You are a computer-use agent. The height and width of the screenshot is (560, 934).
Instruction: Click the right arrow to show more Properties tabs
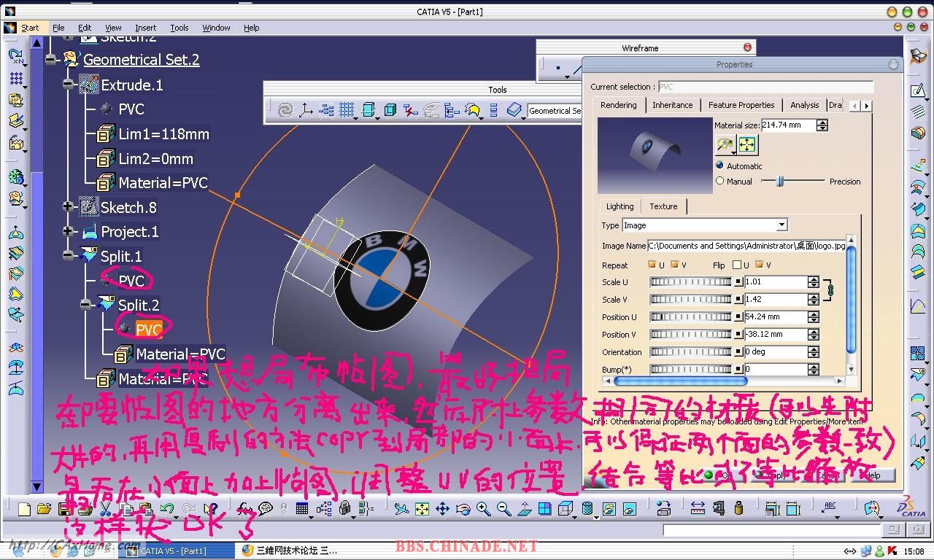click(x=867, y=106)
